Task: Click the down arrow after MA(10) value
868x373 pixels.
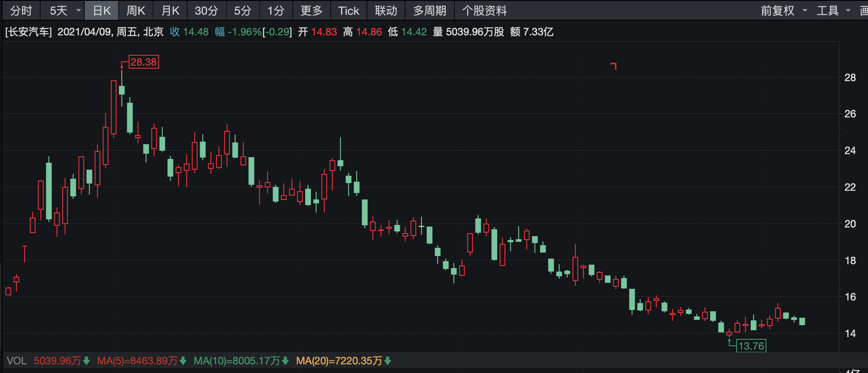Action: click(x=285, y=361)
